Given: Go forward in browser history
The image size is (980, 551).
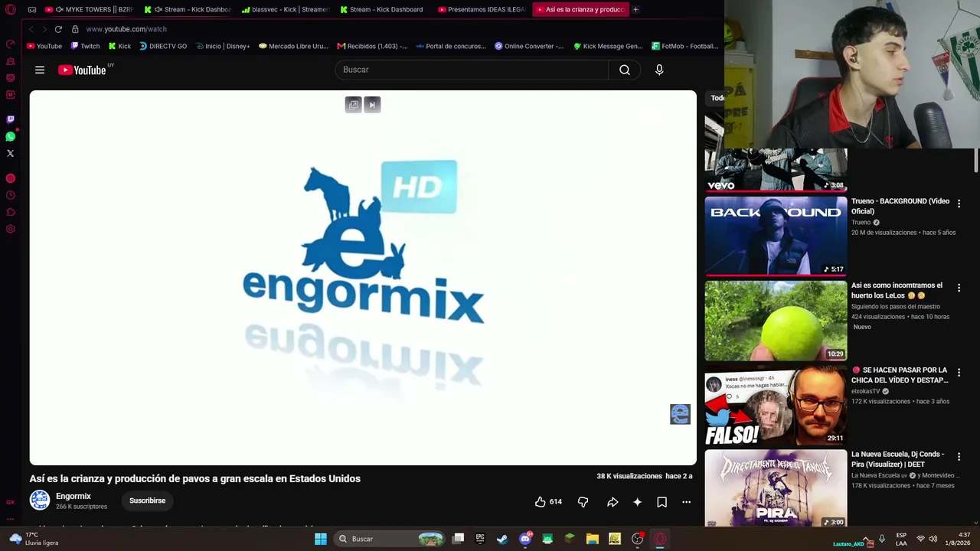Looking at the screenshot, I should [x=44, y=29].
